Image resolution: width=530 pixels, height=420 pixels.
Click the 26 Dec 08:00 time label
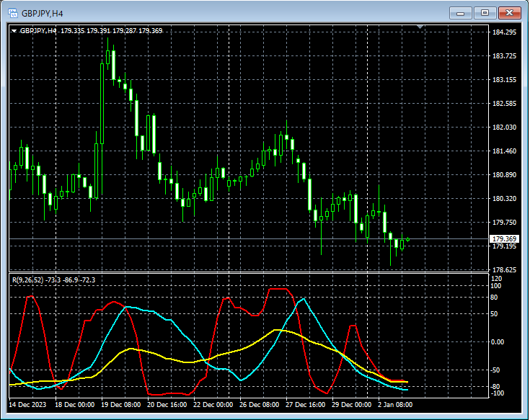pyautogui.click(x=260, y=404)
